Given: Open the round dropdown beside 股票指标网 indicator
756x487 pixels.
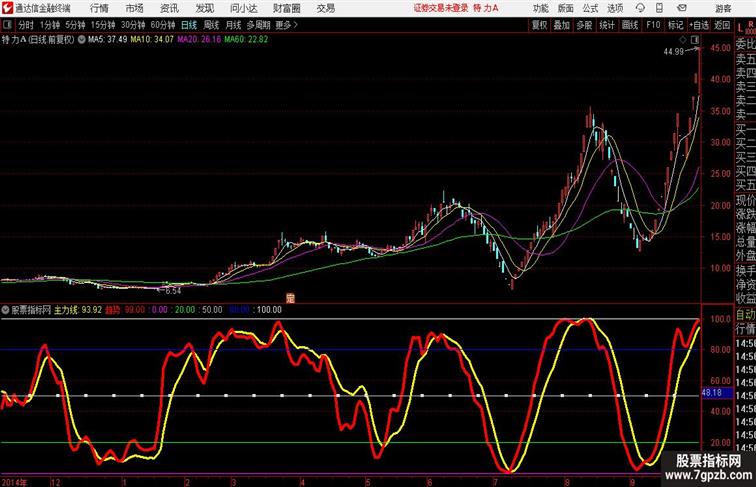Looking at the screenshot, I should click(x=5, y=310).
